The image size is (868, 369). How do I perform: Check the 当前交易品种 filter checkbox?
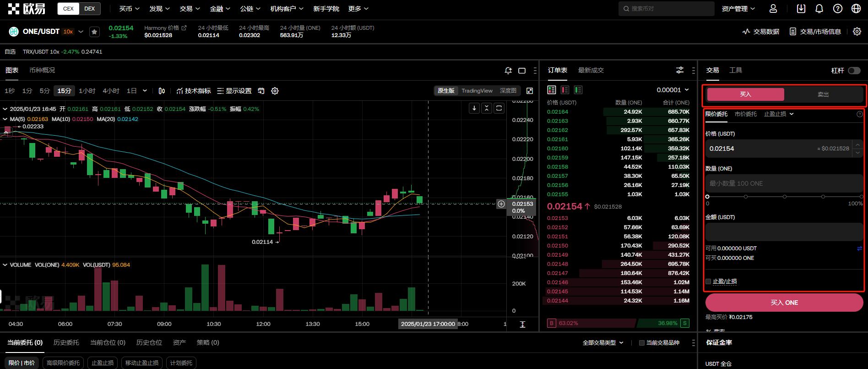[642, 343]
